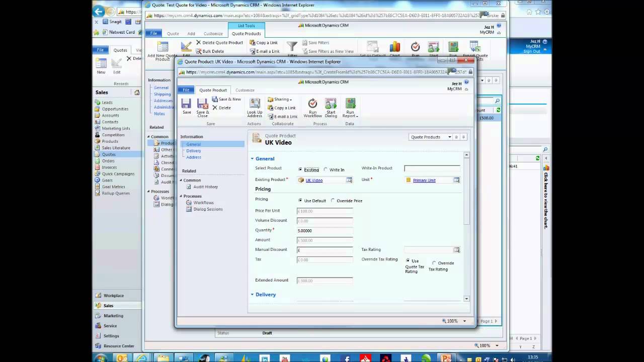This screenshot has height=362, width=644.
Task: Click the Write-In Product text field
Action: point(432,168)
